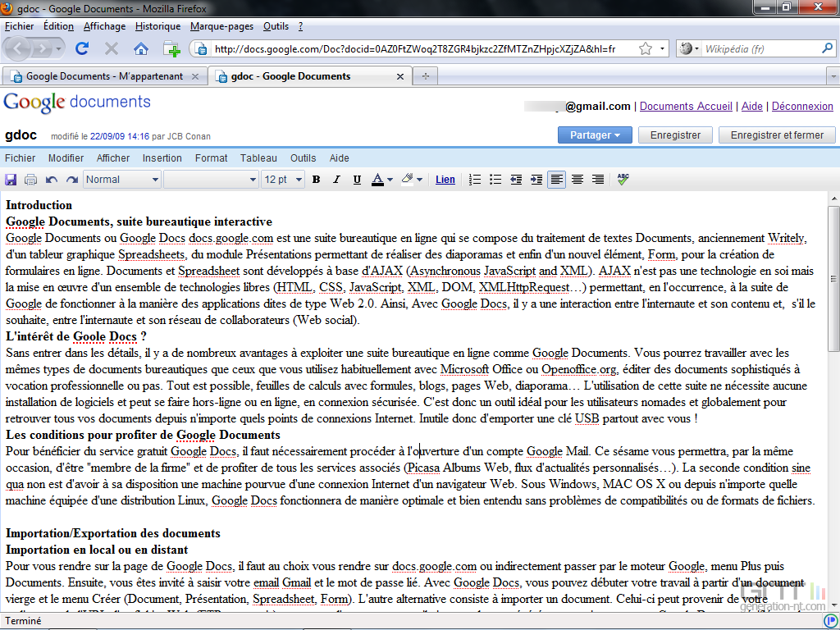The width and height of the screenshot is (840, 630).
Task: Reload the page
Action: tap(82, 48)
